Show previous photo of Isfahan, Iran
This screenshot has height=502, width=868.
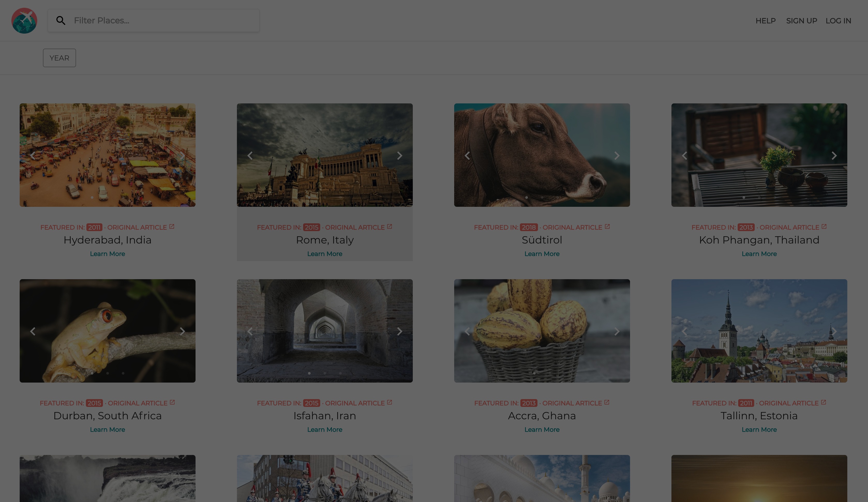point(250,331)
